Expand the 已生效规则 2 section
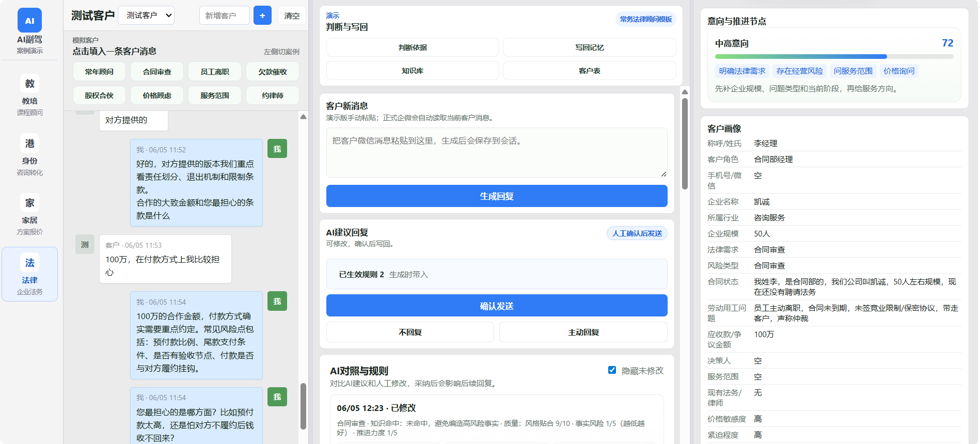 click(497, 274)
